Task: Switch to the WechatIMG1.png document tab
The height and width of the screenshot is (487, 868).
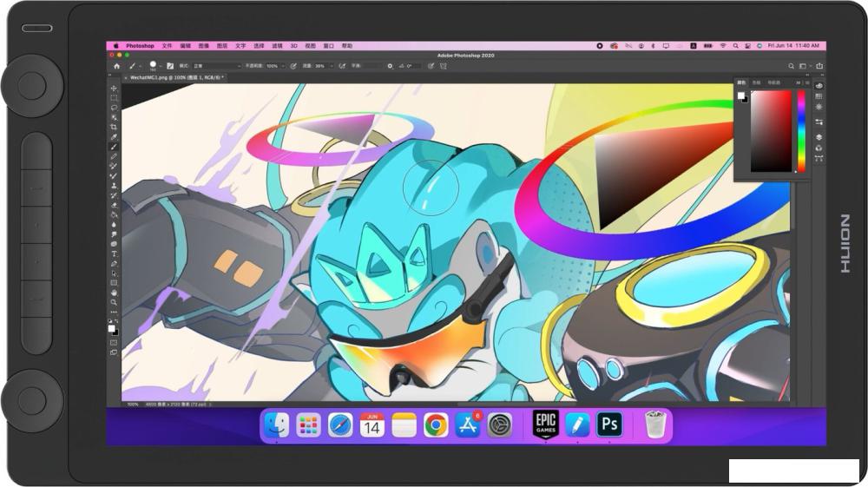Action: click(175, 77)
